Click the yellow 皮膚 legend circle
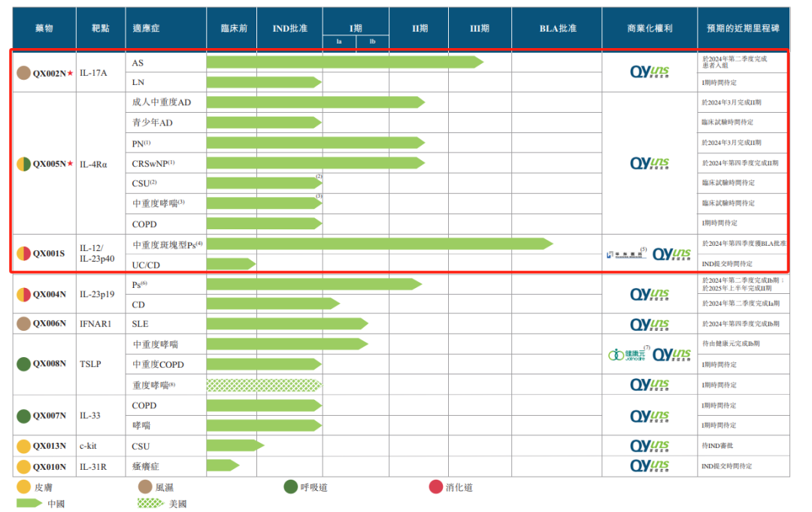The height and width of the screenshot is (512, 812). [x=23, y=487]
